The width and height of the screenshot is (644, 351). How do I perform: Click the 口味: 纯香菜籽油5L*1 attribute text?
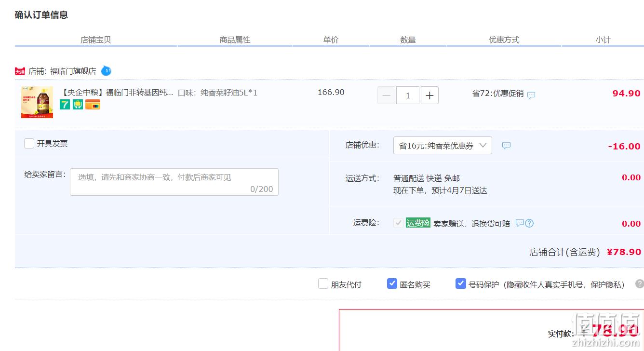tap(218, 93)
